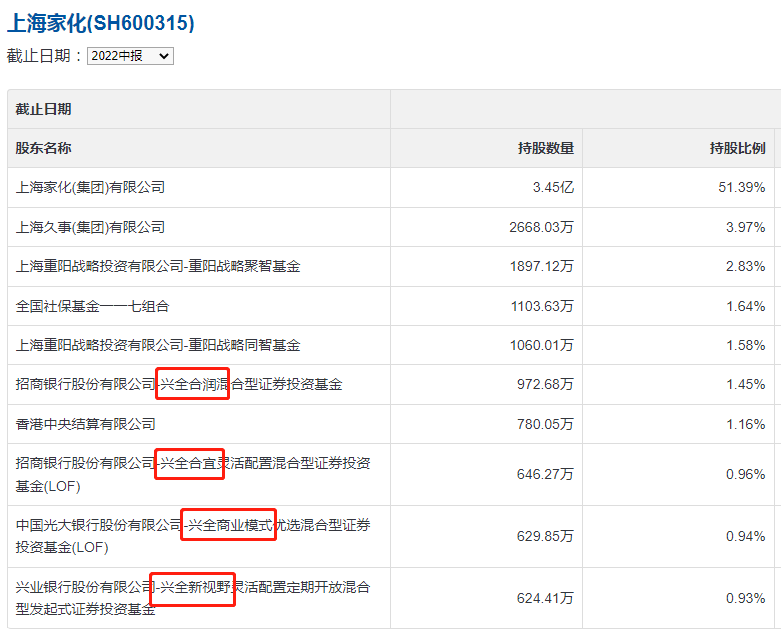
Task: Select 兴全商业模式优选 fund shareholder name
Action: coord(193,536)
